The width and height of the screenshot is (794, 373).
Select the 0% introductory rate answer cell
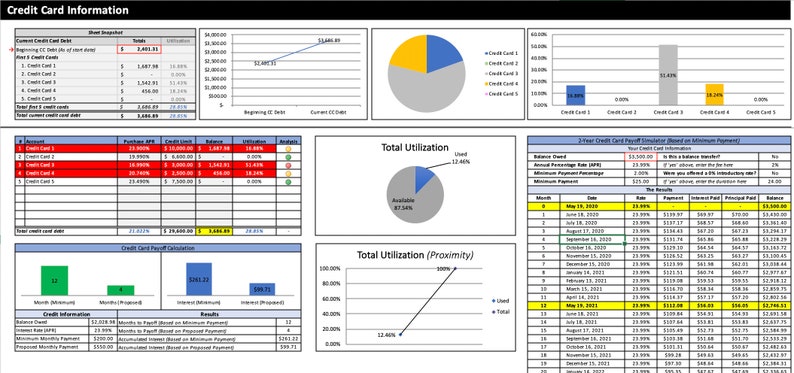pyautogui.click(x=774, y=173)
